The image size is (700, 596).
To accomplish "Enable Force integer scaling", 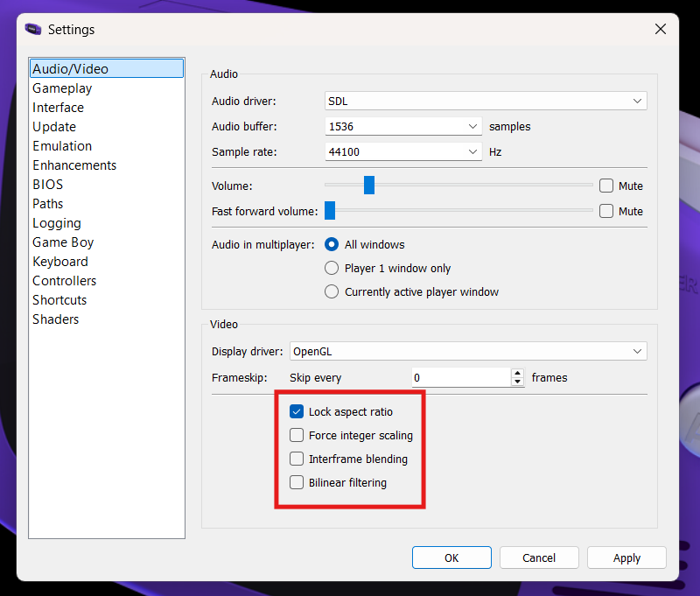I will point(297,435).
